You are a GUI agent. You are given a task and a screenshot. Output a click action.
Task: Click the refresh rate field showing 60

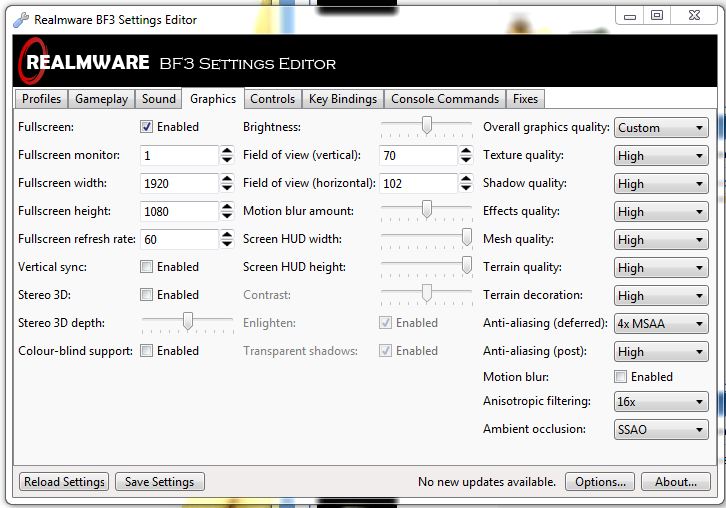click(x=179, y=239)
